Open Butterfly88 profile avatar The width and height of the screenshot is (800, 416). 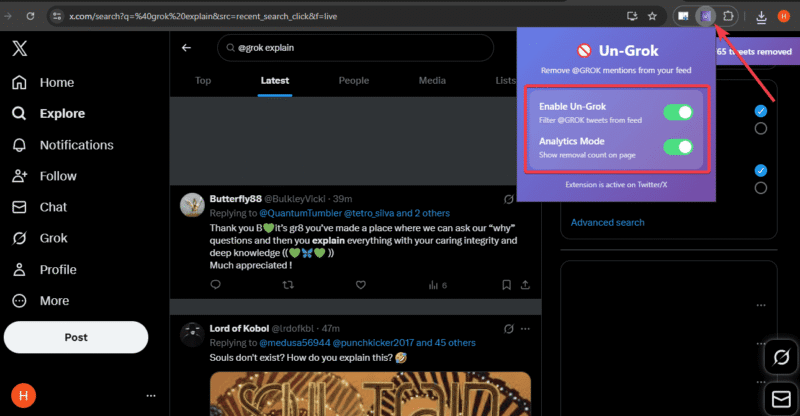coord(192,205)
